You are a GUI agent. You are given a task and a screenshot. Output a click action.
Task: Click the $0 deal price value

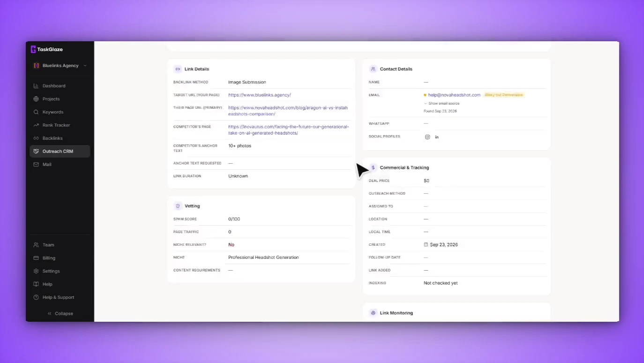(x=427, y=181)
